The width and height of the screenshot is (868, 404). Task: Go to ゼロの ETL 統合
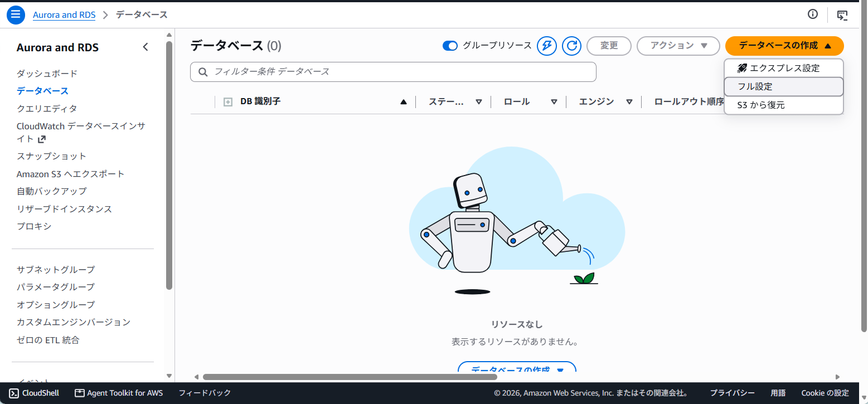(48, 340)
